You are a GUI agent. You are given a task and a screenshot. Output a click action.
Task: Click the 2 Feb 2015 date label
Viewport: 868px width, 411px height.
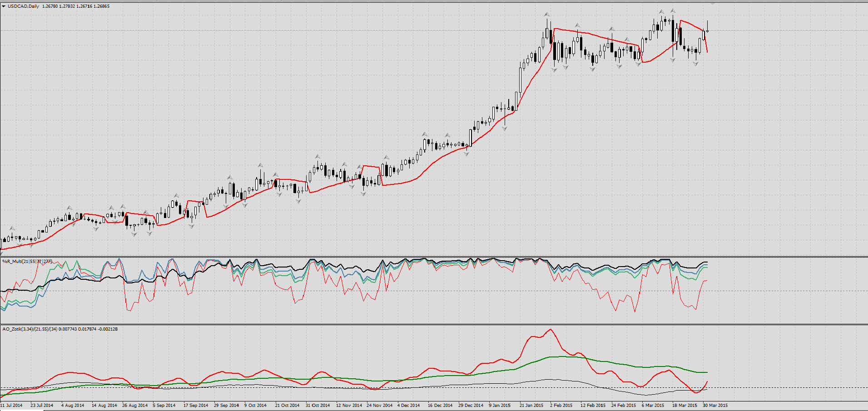(561, 406)
